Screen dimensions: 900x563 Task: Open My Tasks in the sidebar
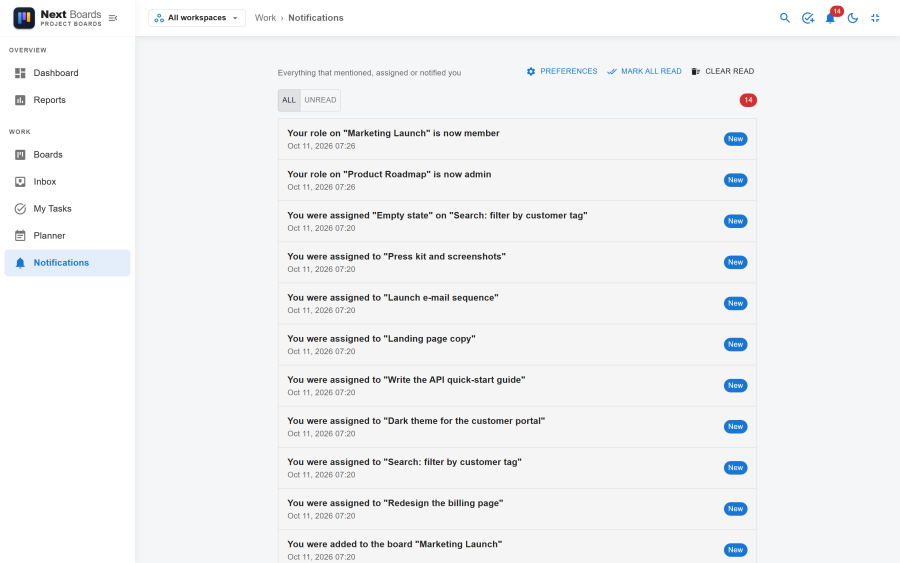[x=67, y=208]
